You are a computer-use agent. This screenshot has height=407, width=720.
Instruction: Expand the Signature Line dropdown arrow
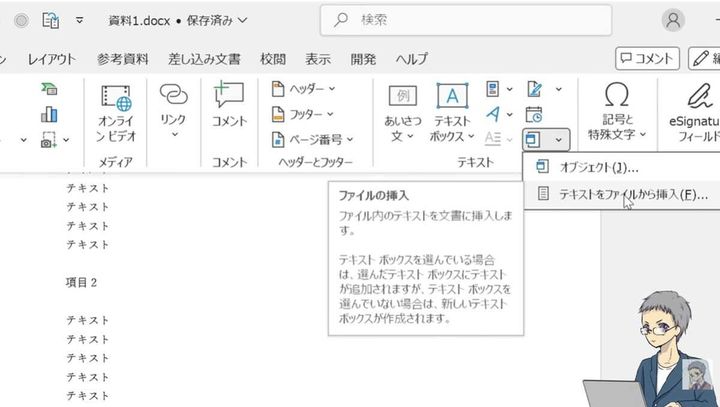[558, 89]
